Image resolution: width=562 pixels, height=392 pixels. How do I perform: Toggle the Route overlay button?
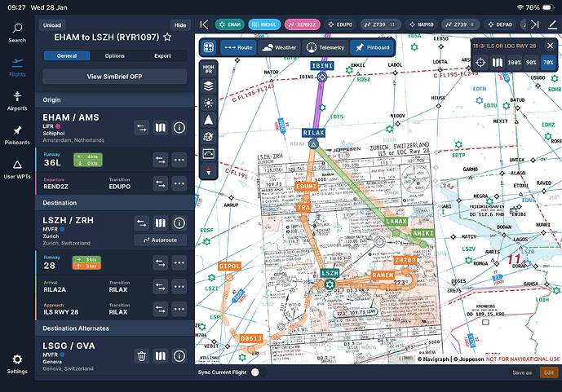click(x=238, y=47)
